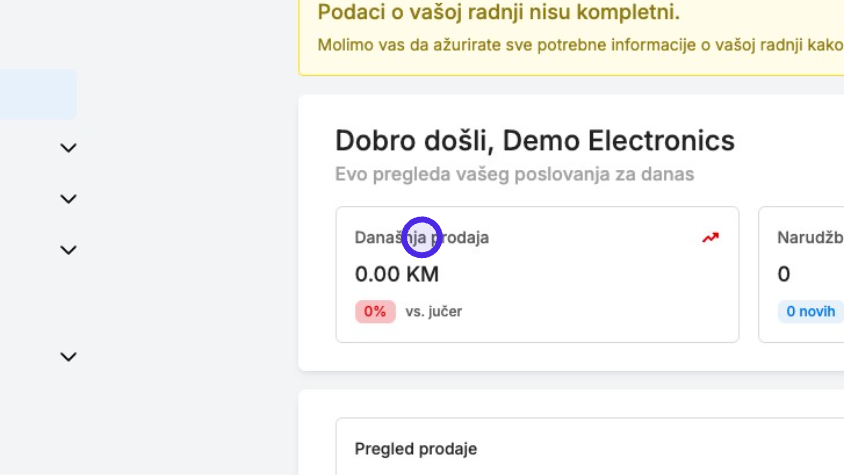Click the purple circle cursor marker
The width and height of the screenshot is (844, 475).
coord(421,238)
